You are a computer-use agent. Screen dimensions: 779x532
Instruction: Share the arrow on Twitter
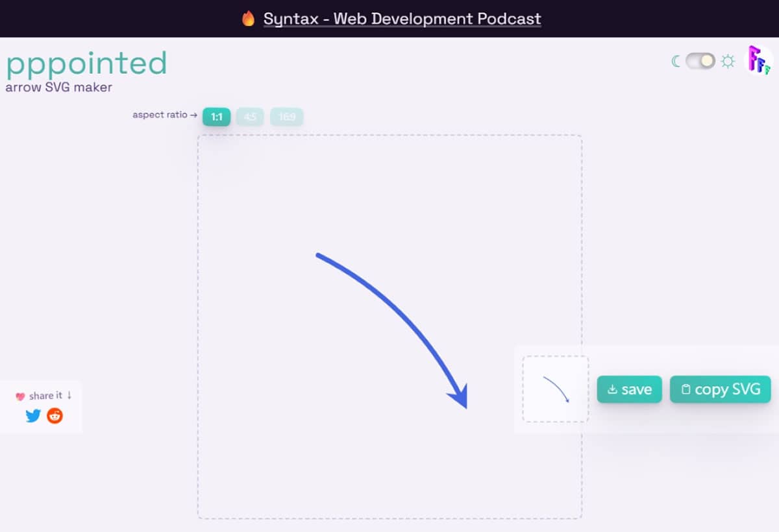[32, 416]
